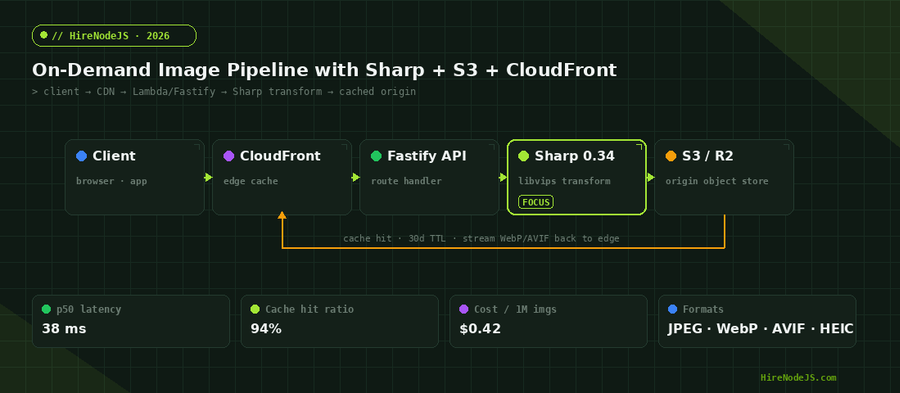Click the 'origin object store' subtitle
900x393 pixels.
[x=717, y=181]
